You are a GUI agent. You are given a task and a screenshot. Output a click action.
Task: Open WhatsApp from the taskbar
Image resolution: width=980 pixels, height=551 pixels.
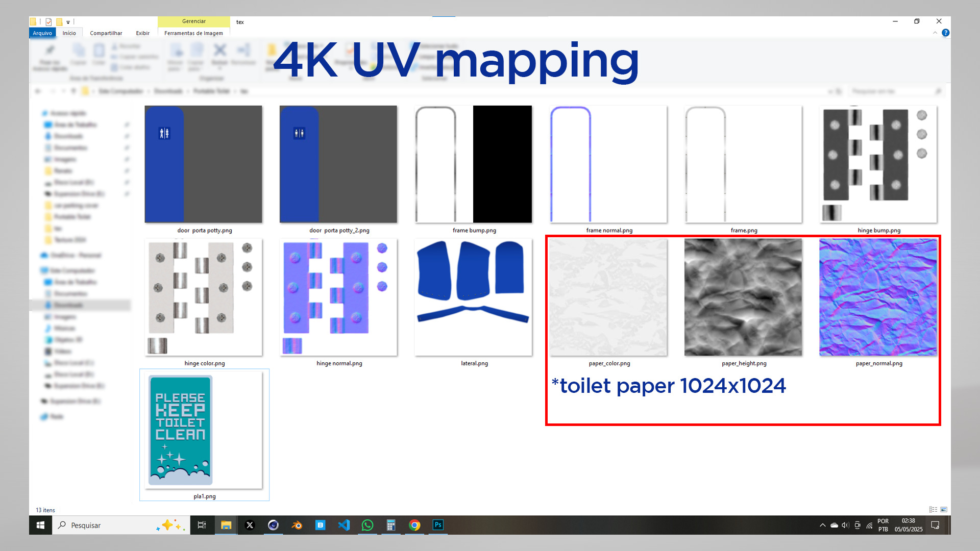click(367, 525)
